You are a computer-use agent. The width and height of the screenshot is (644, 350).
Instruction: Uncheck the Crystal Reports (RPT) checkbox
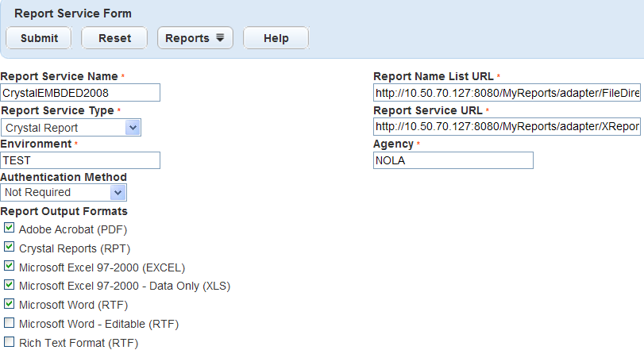(9, 248)
